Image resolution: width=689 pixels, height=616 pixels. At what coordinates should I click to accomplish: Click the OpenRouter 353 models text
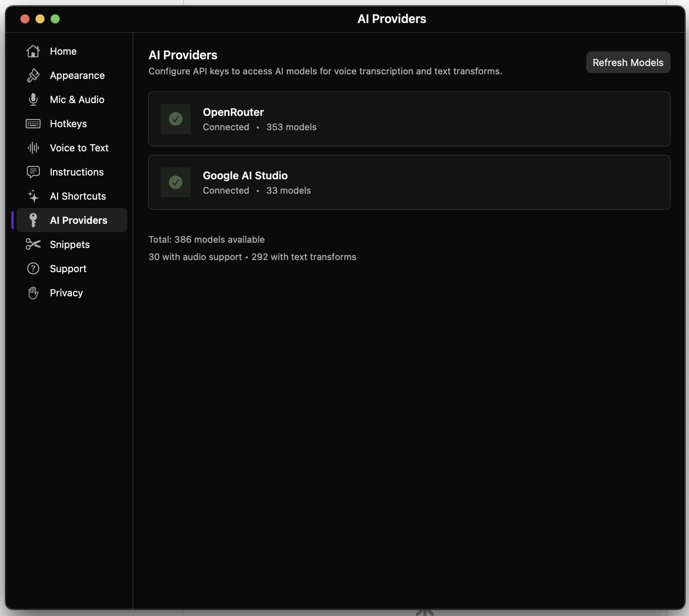291,127
